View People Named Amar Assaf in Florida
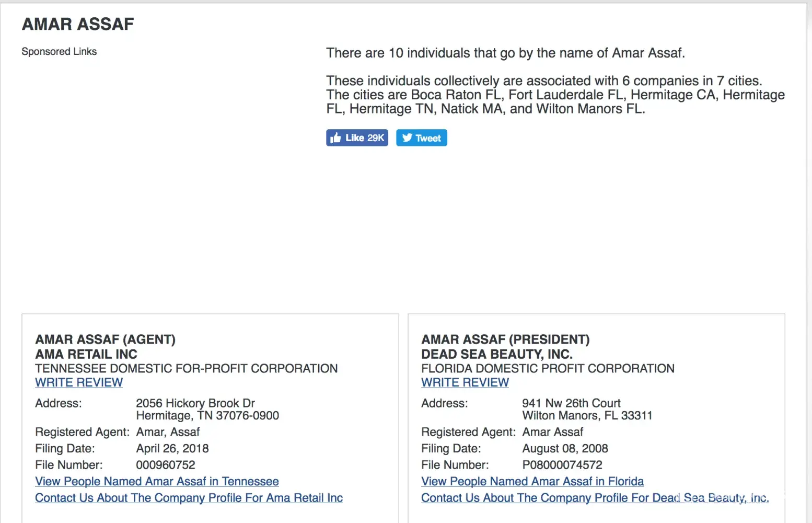Screen dimensions: 812x523 (532, 482)
